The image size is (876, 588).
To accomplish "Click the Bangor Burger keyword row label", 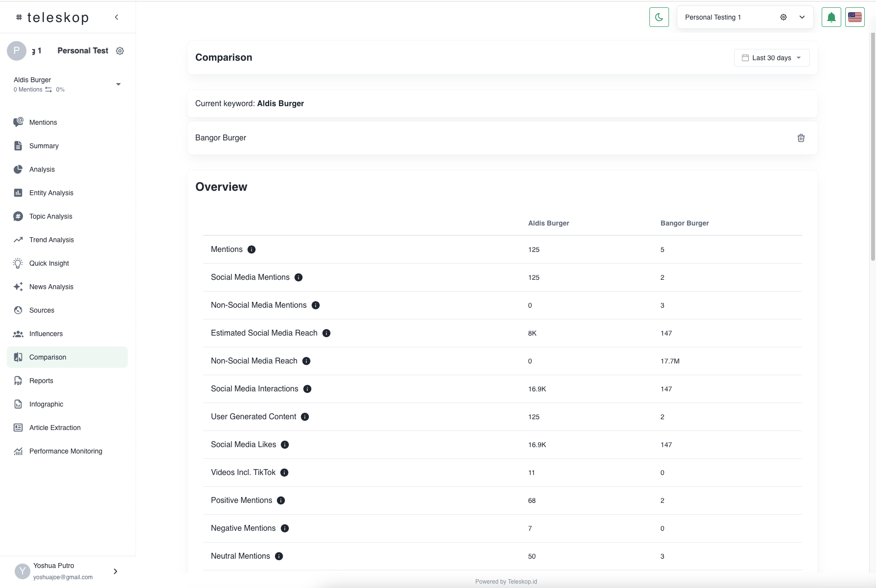I will click(x=221, y=138).
